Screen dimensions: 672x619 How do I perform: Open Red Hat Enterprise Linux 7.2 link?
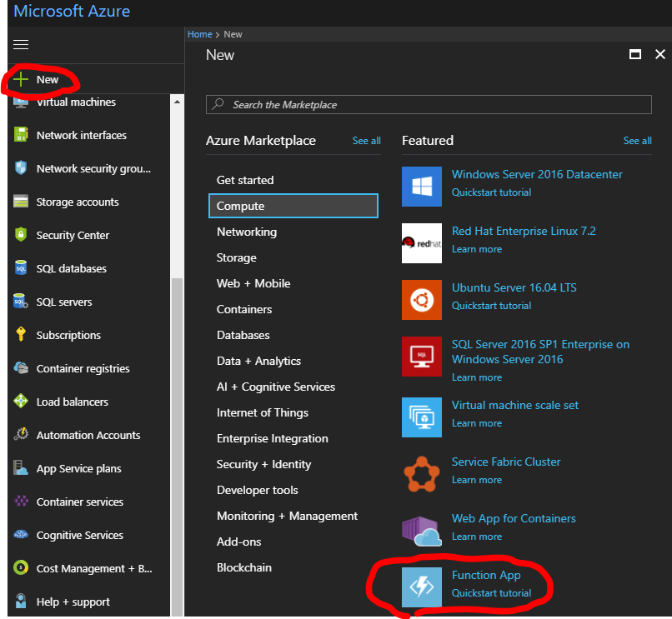click(x=524, y=231)
